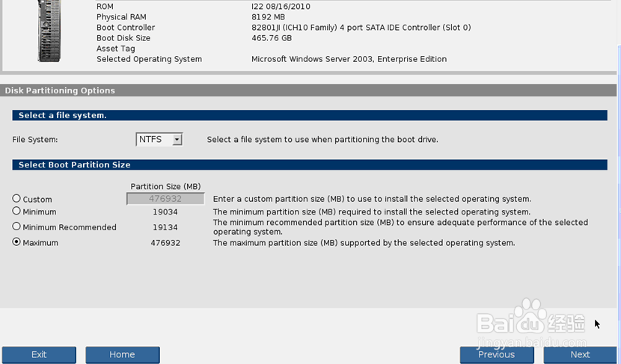Click the Microsoft Windows Server 2003 operating system text
The height and width of the screenshot is (364, 621).
(x=349, y=59)
